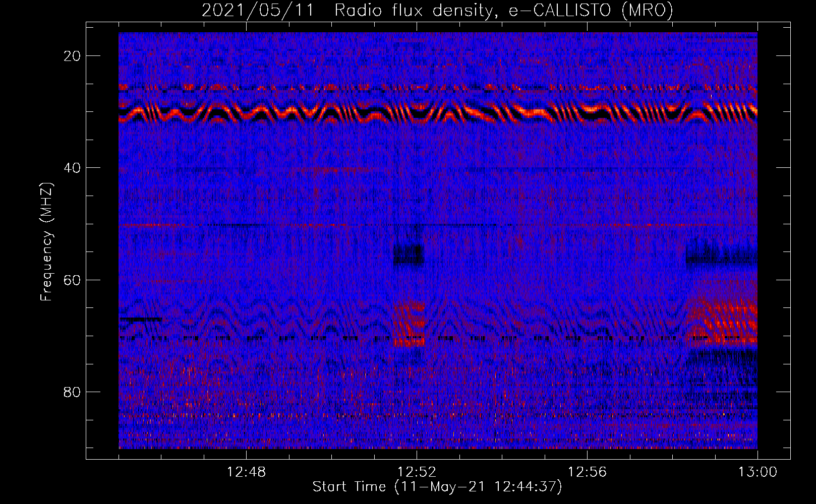Click the bright red burst near 12:52 at 70 MHz

pyautogui.click(x=410, y=325)
